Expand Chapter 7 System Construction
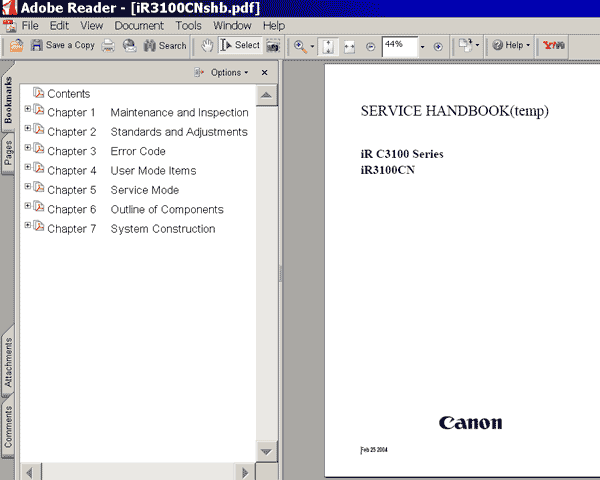Image resolution: width=600 pixels, height=480 pixels. click(28, 225)
